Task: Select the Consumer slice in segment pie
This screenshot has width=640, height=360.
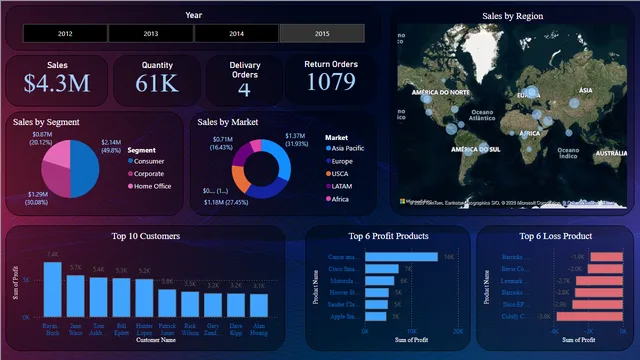Action: [x=86, y=169]
